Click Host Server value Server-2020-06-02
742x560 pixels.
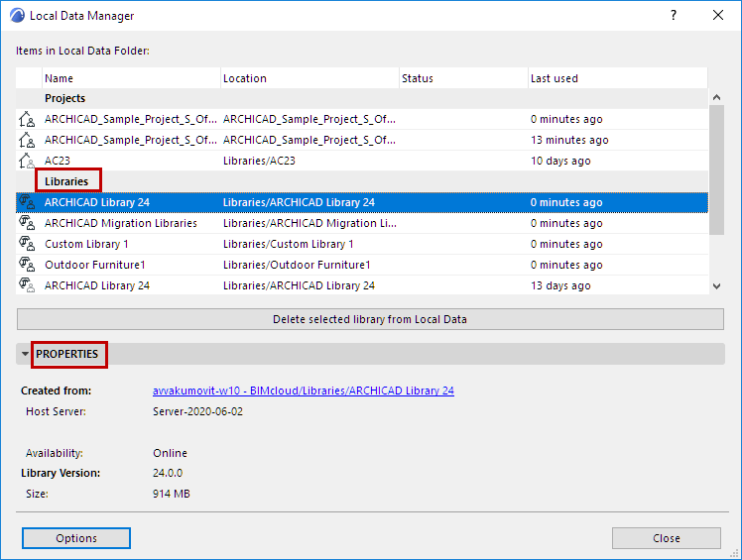[197, 411]
